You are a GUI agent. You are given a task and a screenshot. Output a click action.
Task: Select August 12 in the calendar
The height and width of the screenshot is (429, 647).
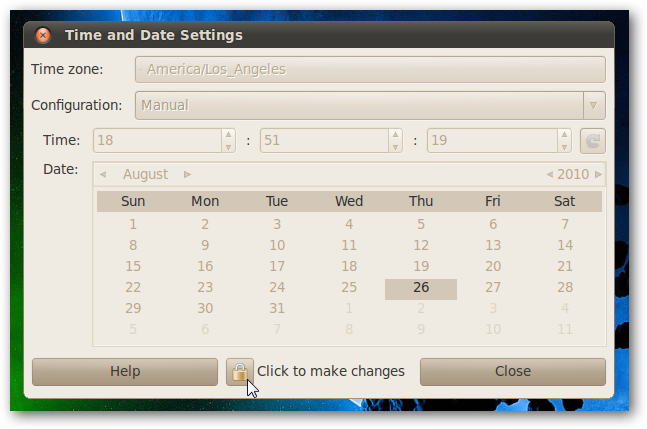tap(421, 245)
